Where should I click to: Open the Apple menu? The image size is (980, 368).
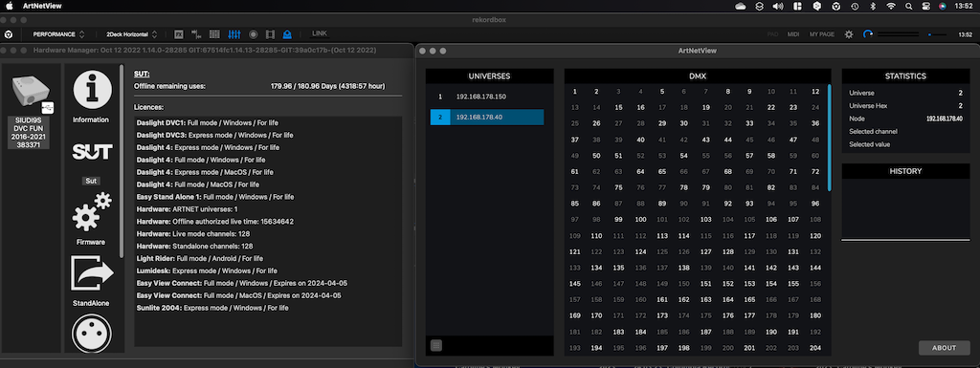point(10,7)
